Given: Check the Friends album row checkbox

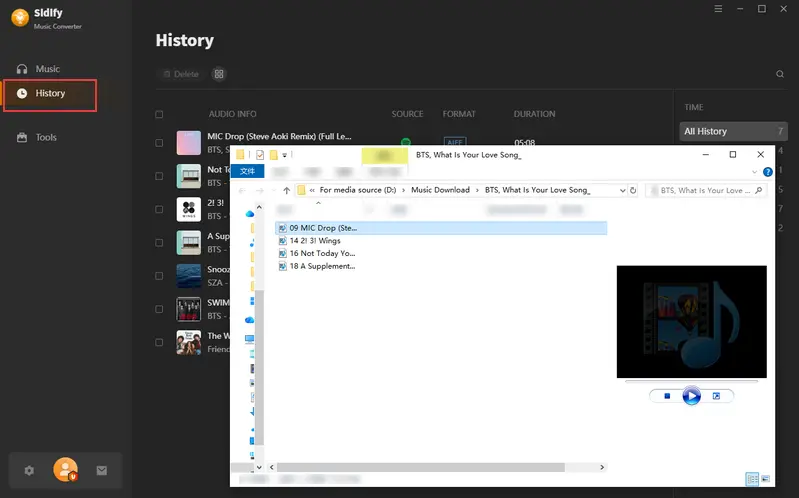Looking at the screenshot, I should (159, 343).
